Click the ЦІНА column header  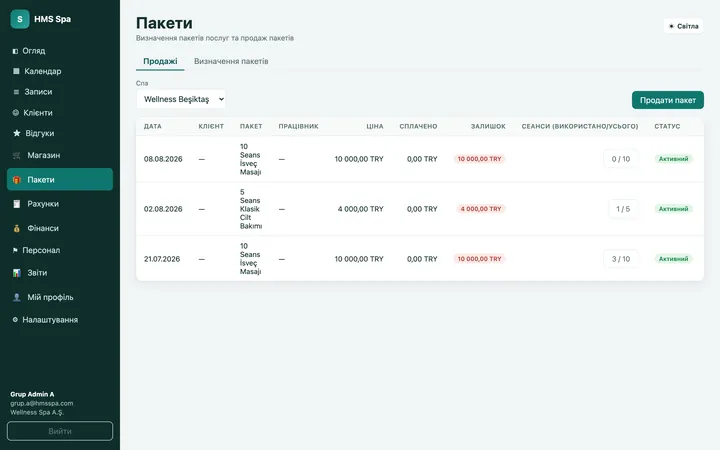pyautogui.click(x=375, y=126)
